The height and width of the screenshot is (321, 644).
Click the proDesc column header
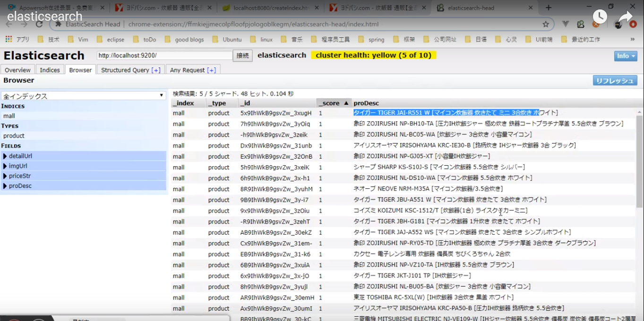pyautogui.click(x=494, y=103)
